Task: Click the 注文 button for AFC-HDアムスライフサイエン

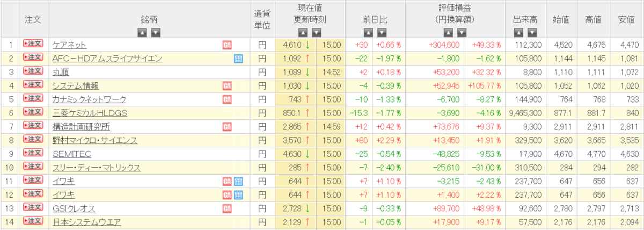Action: coord(33,57)
